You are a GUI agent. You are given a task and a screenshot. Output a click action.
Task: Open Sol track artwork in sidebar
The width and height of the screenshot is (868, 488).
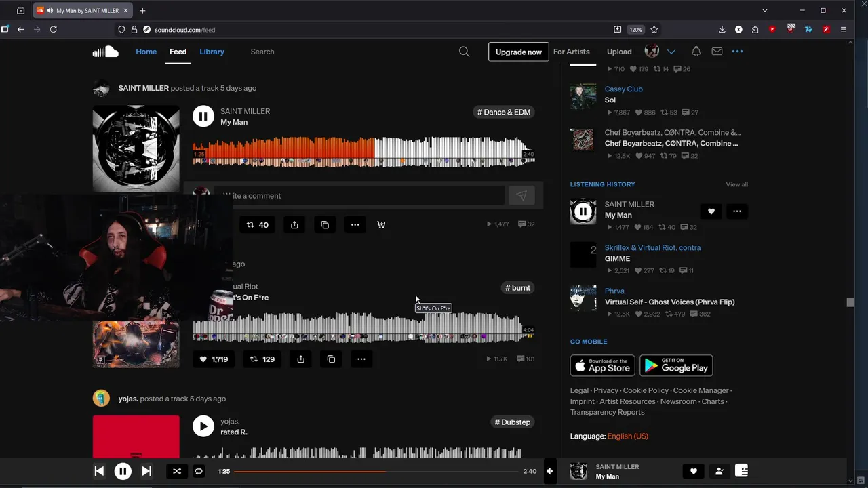pos(583,97)
